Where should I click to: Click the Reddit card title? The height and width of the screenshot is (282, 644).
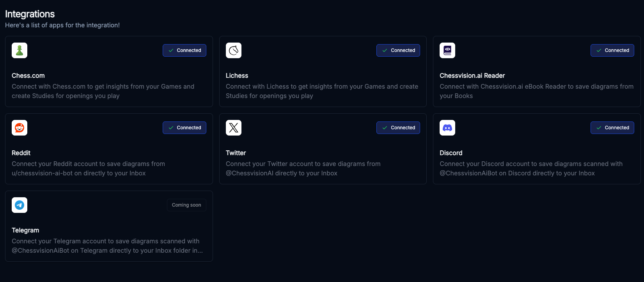coord(21,153)
